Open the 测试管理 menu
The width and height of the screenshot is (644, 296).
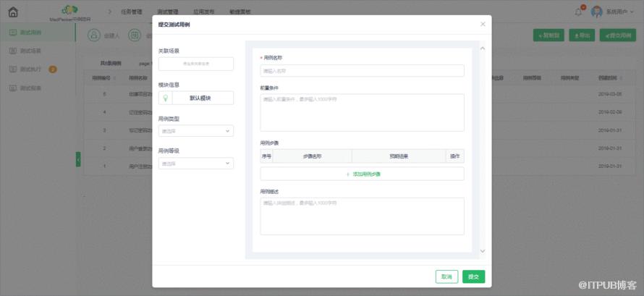click(168, 12)
